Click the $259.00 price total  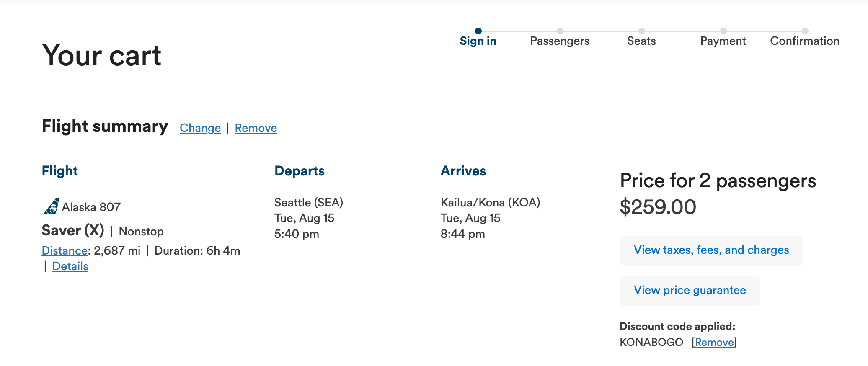click(x=658, y=207)
